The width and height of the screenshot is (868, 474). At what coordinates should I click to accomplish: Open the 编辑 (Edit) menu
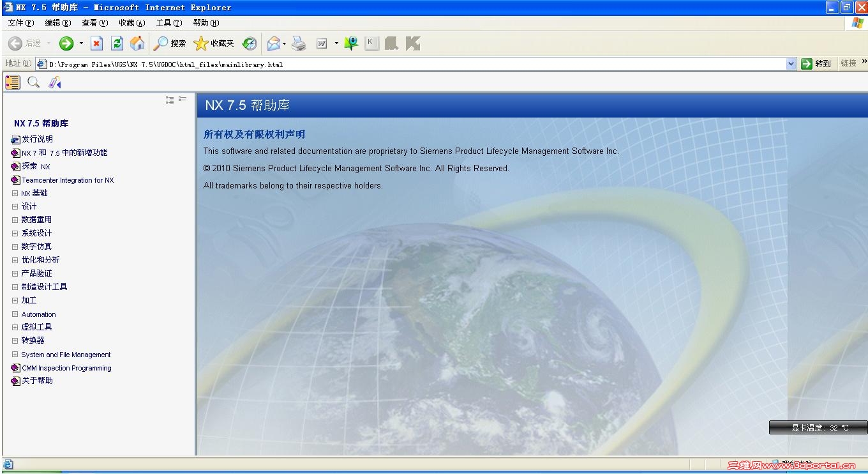(x=57, y=23)
